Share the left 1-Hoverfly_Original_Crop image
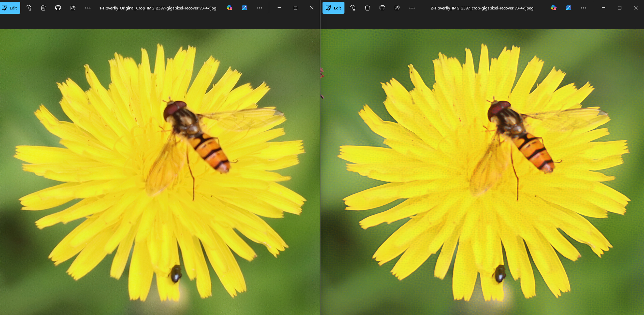 click(73, 8)
